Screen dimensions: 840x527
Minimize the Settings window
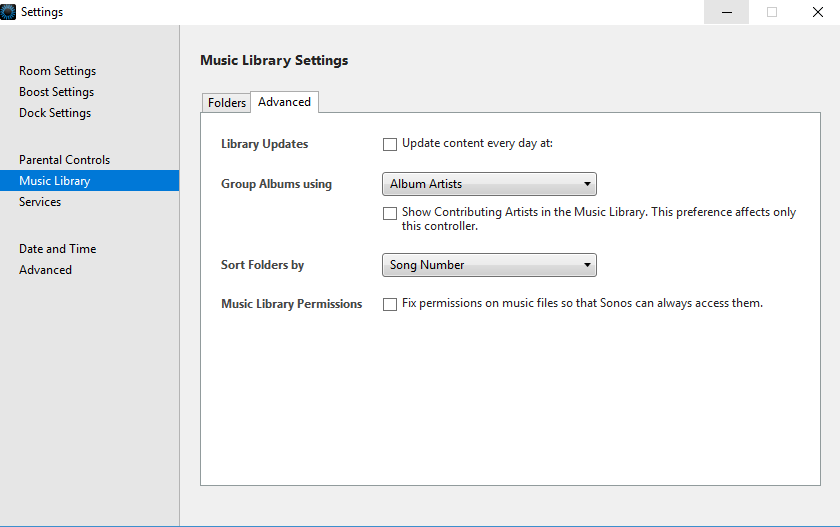(726, 12)
